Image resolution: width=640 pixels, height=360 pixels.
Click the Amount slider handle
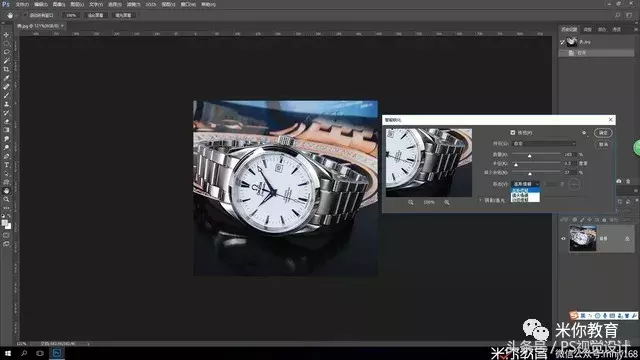click(529, 156)
